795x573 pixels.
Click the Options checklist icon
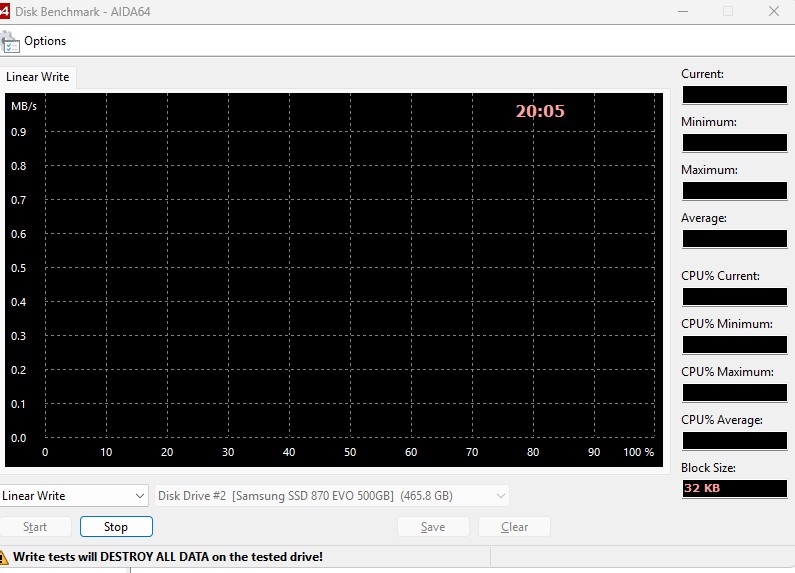coord(10,42)
